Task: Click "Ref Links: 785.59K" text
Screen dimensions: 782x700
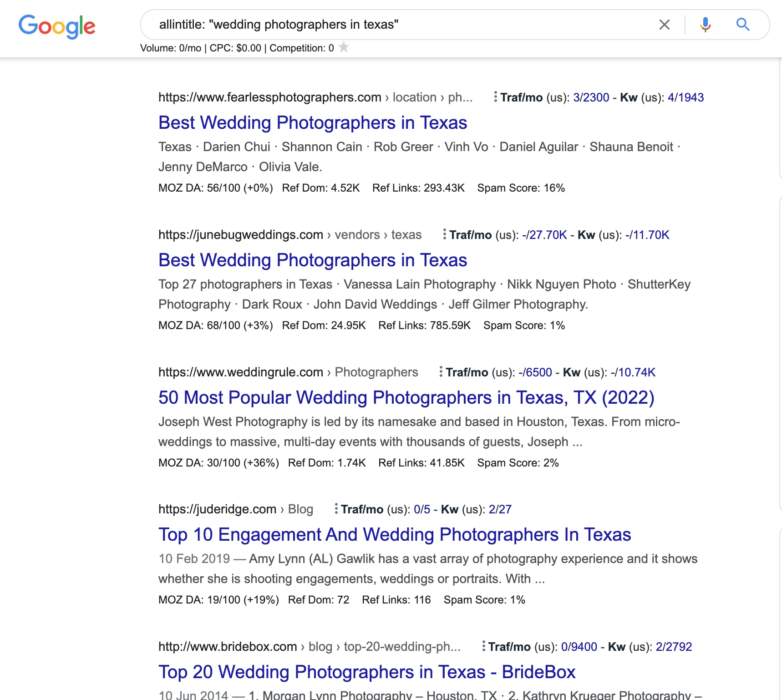Action: tap(425, 325)
